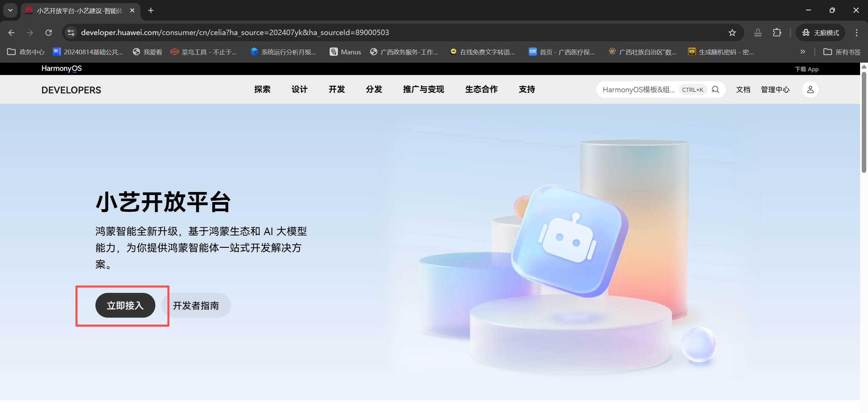This screenshot has height=413, width=868.
Task: Expand the tab search dropdown arrow
Action: [10, 10]
